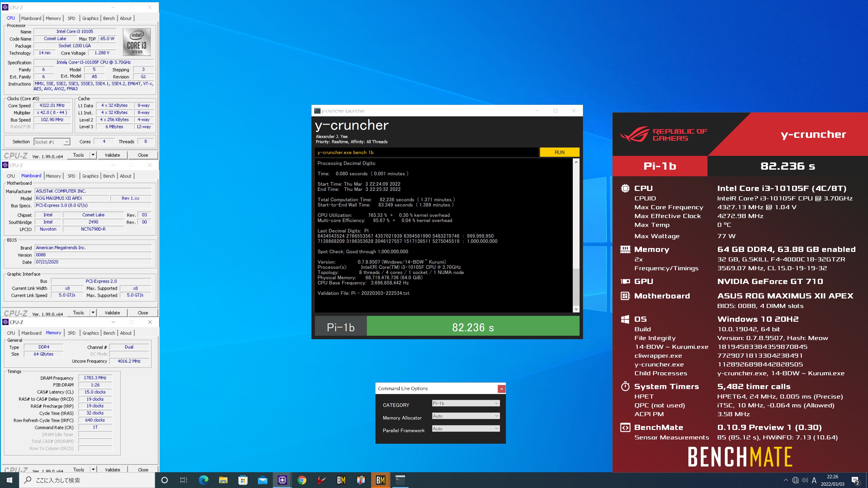
Task: Open Cortana circle icon in taskbar
Action: [164, 480]
